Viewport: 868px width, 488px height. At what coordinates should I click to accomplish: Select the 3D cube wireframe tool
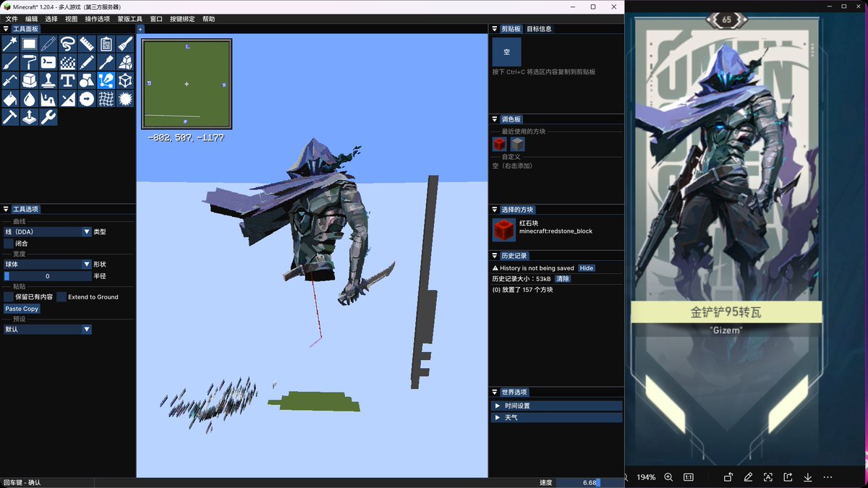click(x=125, y=80)
